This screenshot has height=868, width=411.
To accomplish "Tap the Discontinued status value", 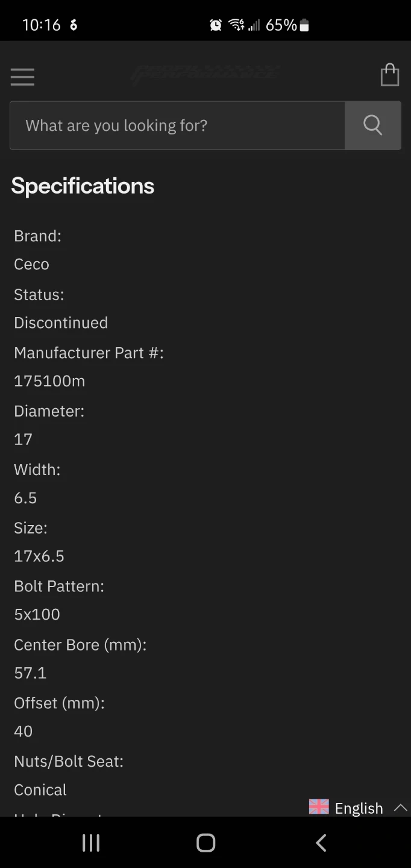I will pyautogui.click(x=61, y=322).
